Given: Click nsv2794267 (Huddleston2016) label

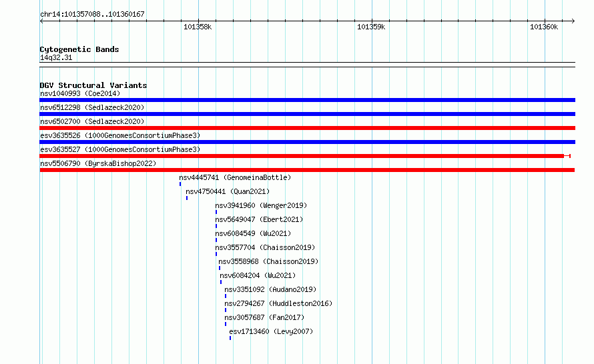Looking at the screenshot, I should coord(278,303).
